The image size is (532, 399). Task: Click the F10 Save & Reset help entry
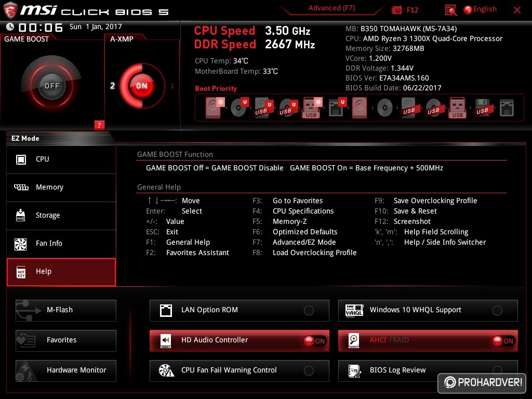coord(406,211)
